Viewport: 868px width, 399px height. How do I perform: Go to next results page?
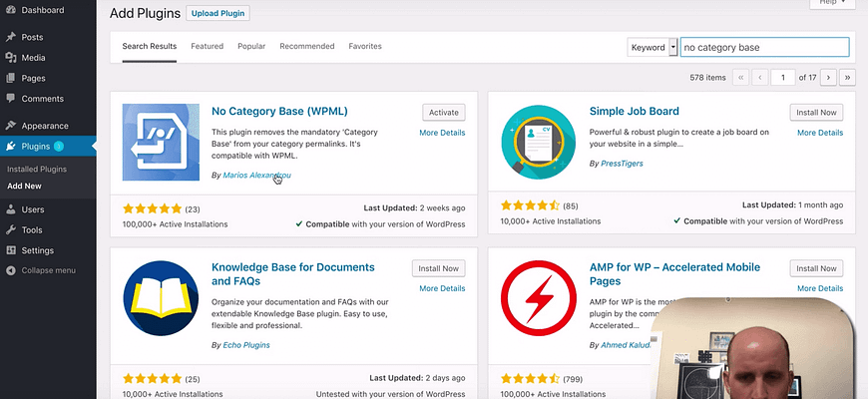[828, 78]
